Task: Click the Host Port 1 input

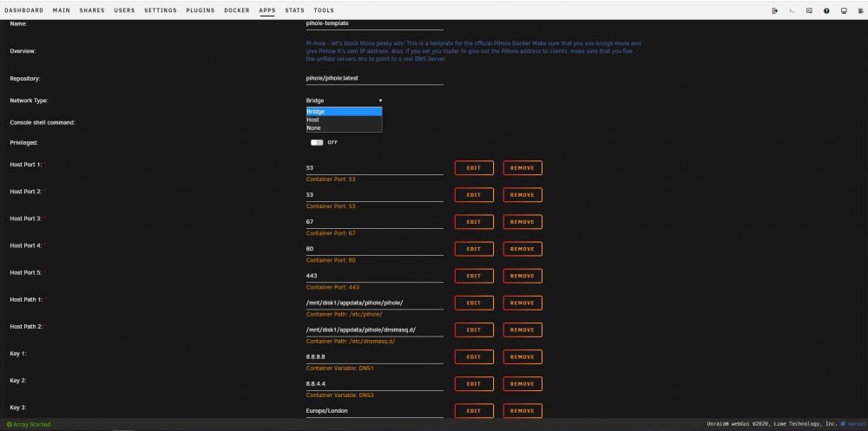Action: coord(374,167)
